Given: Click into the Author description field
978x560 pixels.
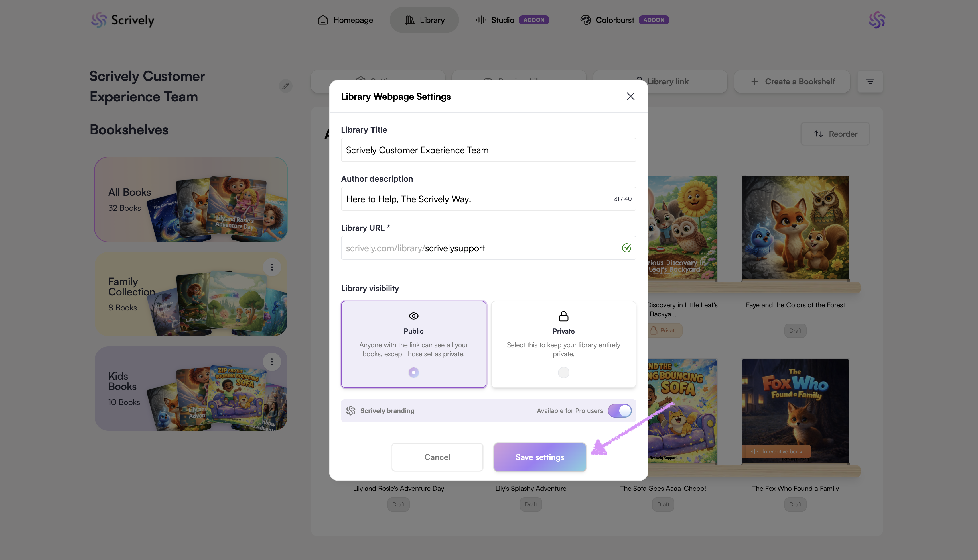Looking at the screenshot, I should (477, 199).
